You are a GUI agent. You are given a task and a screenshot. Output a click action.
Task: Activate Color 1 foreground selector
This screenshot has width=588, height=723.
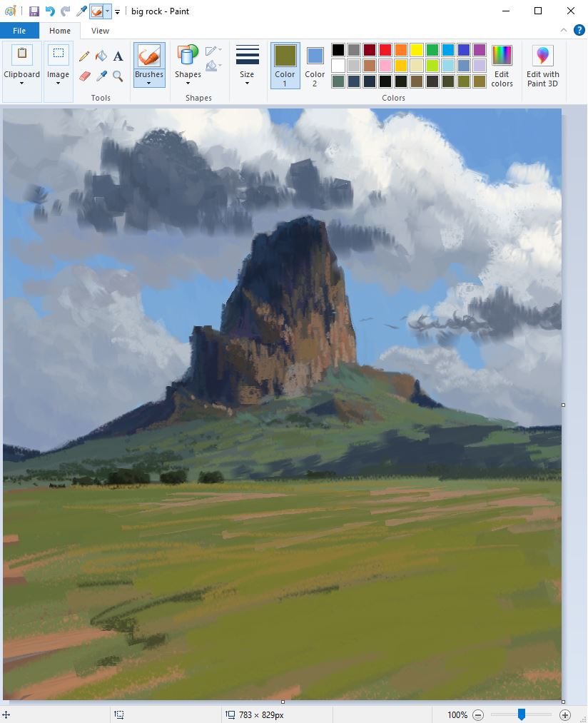(x=285, y=66)
